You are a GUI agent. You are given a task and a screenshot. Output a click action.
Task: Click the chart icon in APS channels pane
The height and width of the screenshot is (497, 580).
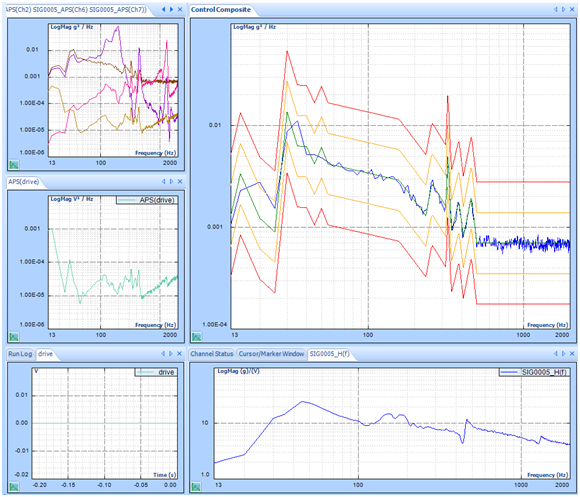[14, 165]
